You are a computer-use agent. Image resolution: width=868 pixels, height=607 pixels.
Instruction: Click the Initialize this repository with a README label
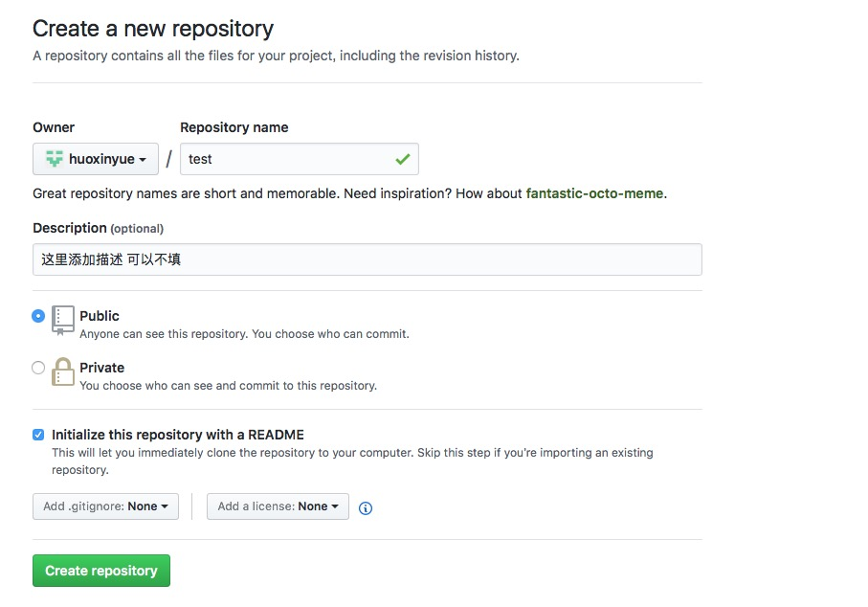[x=178, y=435]
